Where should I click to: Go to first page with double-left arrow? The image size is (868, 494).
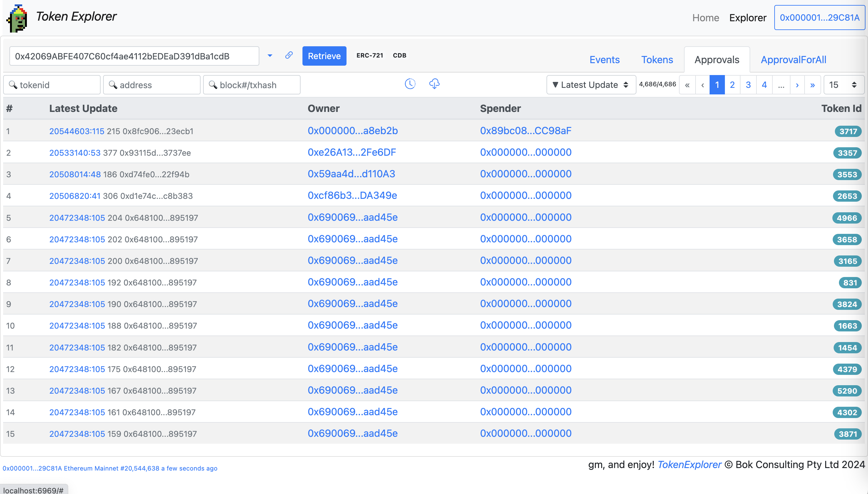pos(687,85)
